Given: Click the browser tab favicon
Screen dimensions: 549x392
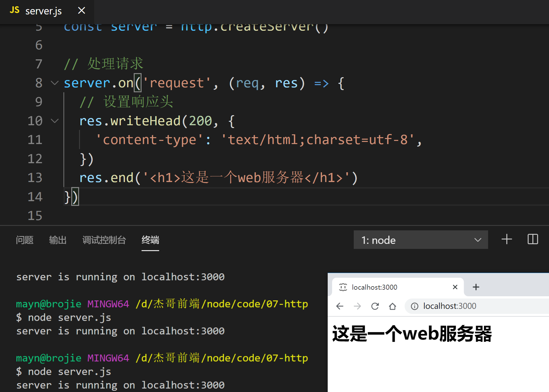Looking at the screenshot, I should tap(343, 287).
